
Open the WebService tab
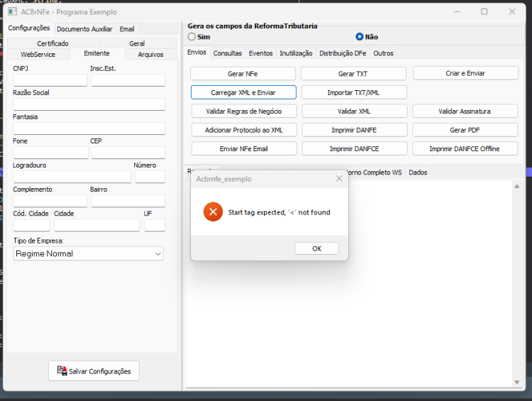38,55
